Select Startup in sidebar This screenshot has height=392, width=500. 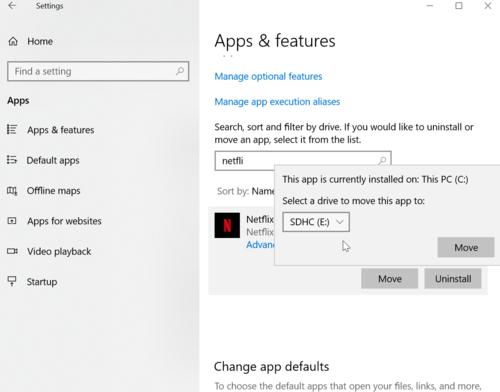[42, 282]
